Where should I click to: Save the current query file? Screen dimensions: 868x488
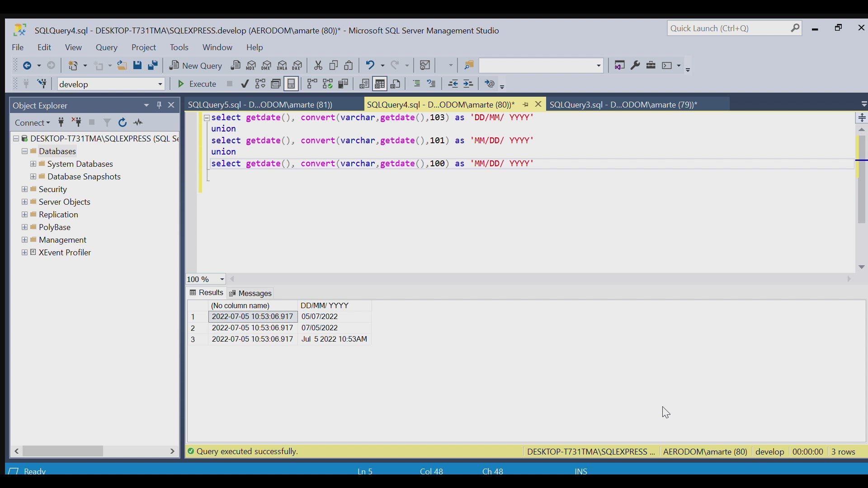138,66
